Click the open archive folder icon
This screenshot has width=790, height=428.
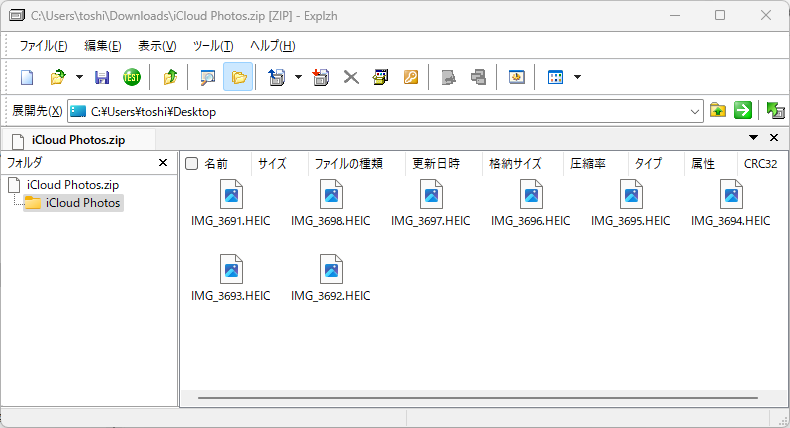click(58, 77)
